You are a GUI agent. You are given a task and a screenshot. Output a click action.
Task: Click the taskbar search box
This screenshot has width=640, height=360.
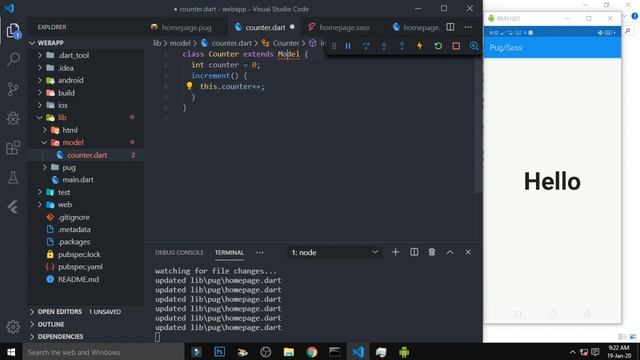103,352
